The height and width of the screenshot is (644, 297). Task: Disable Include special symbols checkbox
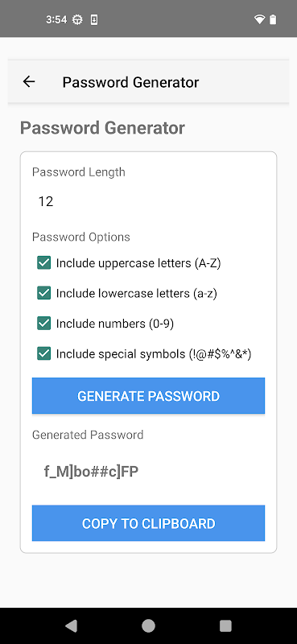pyautogui.click(x=44, y=353)
